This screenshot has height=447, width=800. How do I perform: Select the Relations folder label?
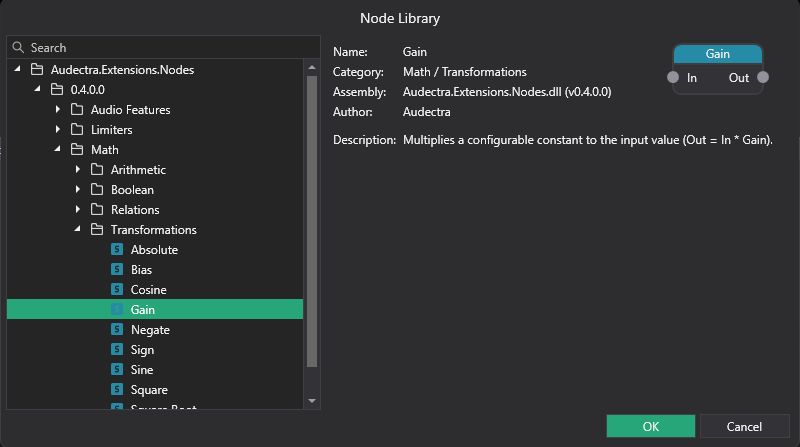[x=135, y=210]
